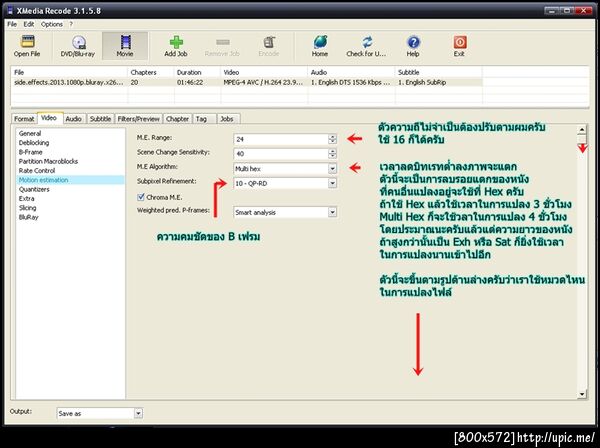Expand the M.E Algorithm dropdown
Screen dimensions: 600x448
point(332,168)
